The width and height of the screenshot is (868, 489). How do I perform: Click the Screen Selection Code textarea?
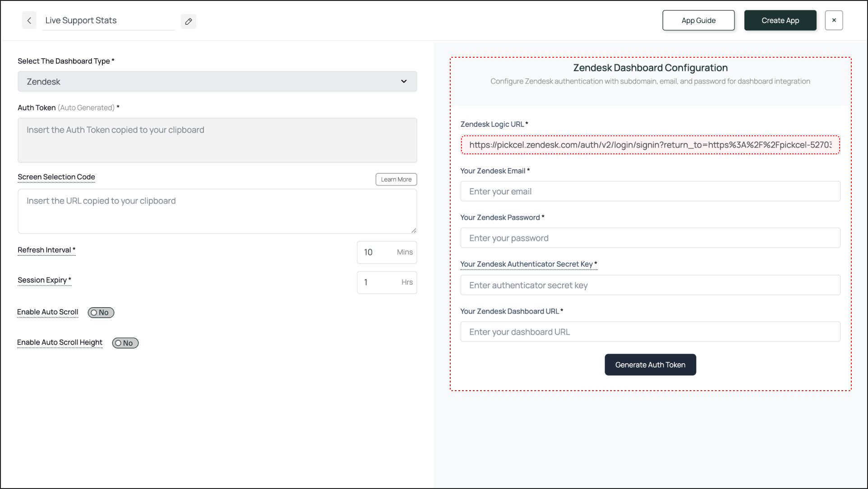coord(217,211)
